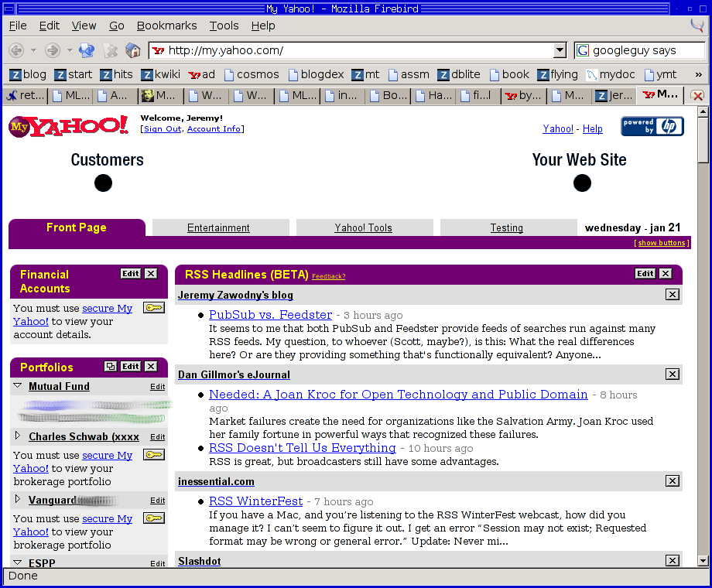Click the show buttons link
712x588 pixels.
coord(662,243)
